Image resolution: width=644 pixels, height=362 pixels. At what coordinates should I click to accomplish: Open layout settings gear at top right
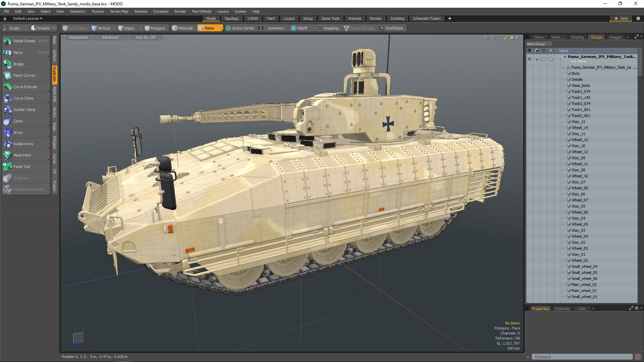(638, 18)
